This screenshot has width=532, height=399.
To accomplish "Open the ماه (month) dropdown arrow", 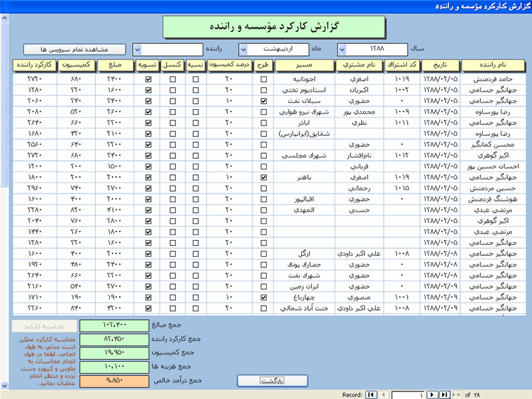I will (x=243, y=49).
